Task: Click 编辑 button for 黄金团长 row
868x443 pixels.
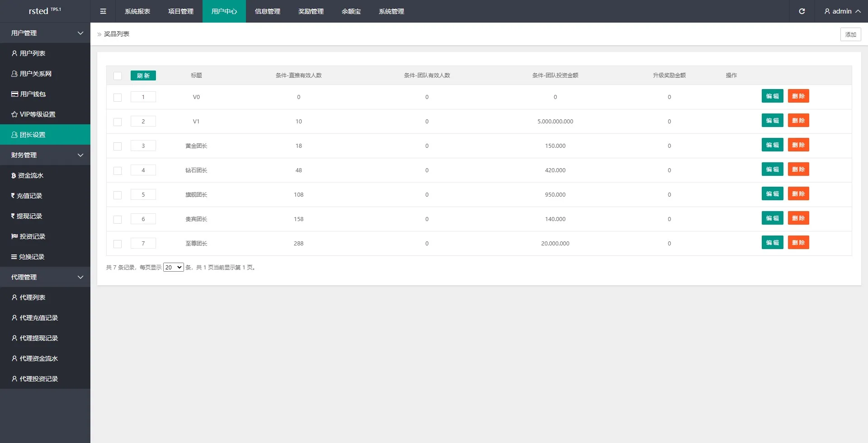Action: tap(772, 145)
